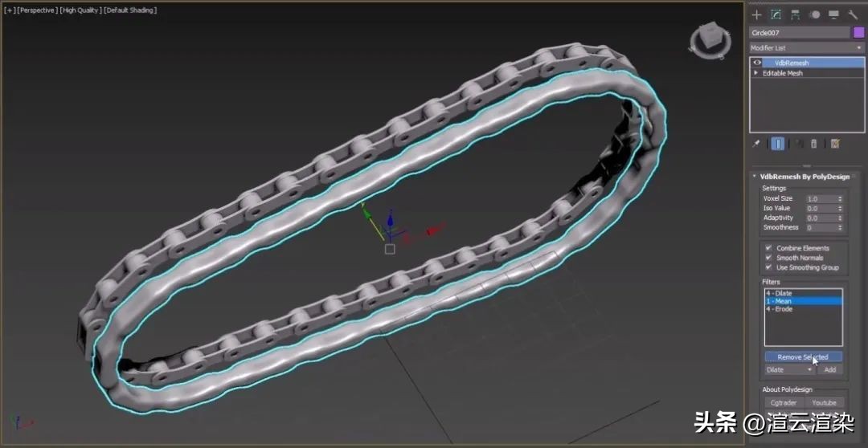Screen dimensions: 868x448
Task: Select the 4 - Dilate filter entry
Action: 803,293
